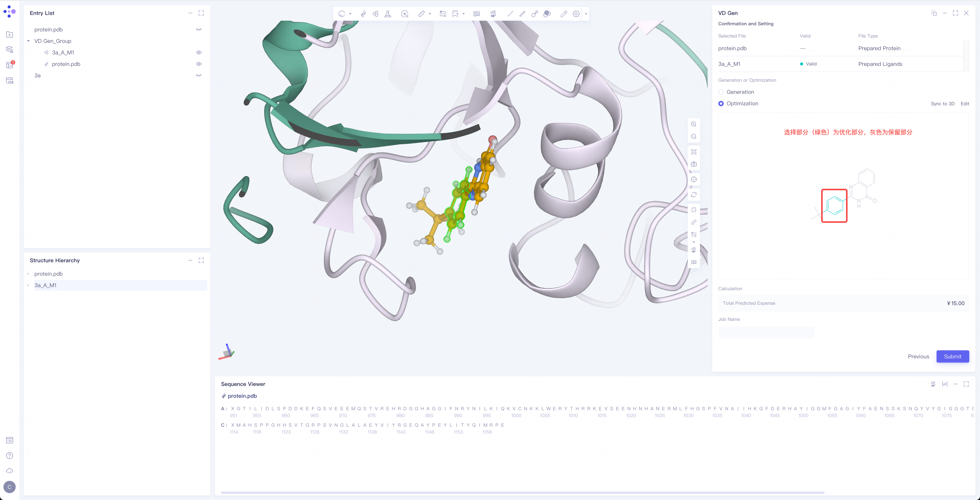
Task: Click the Sequence Viewer horizontal scrollbar
Action: pyautogui.click(x=522, y=492)
